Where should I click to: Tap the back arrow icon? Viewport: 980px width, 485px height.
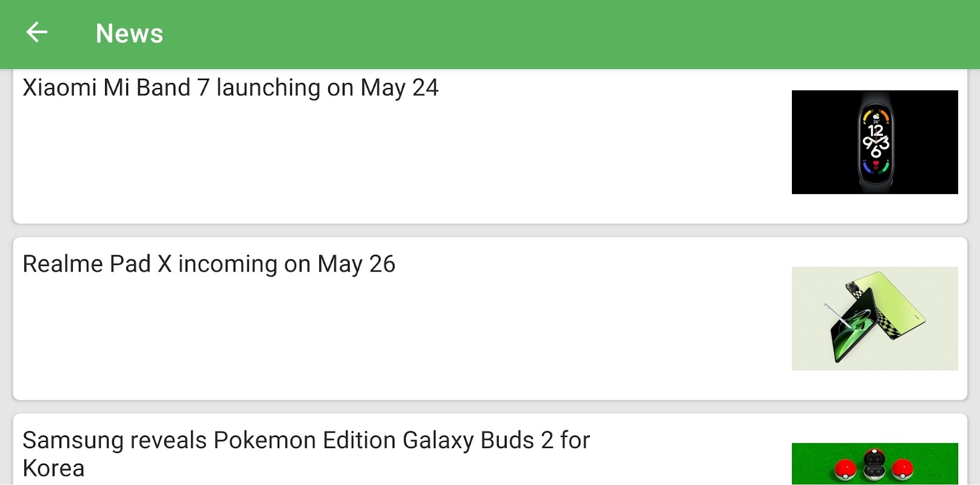(36, 33)
